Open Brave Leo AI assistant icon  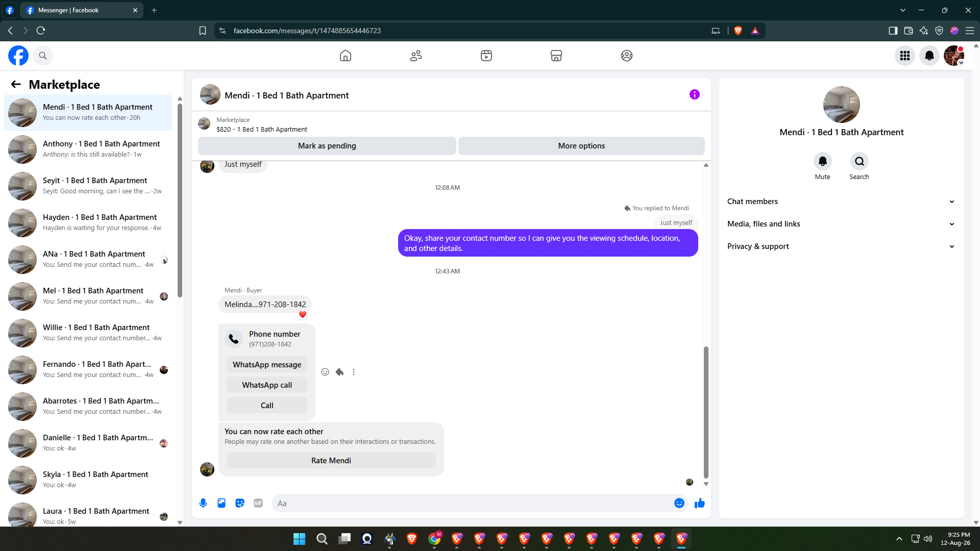(x=924, y=31)
